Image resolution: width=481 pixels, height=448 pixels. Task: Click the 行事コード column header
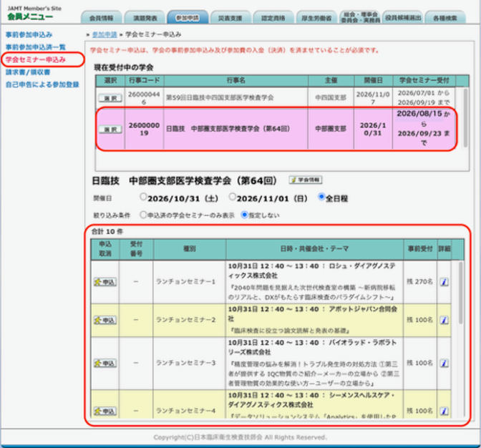pyautogui.click(x=144, y=81)
